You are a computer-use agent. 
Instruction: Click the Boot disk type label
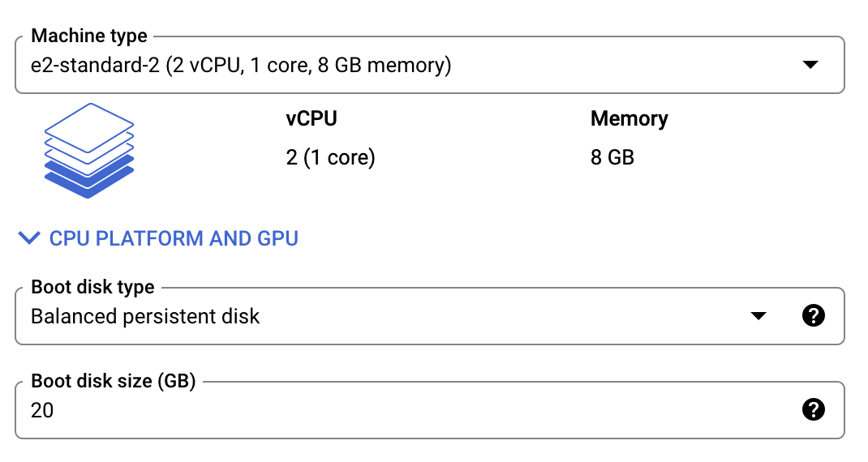93,287
